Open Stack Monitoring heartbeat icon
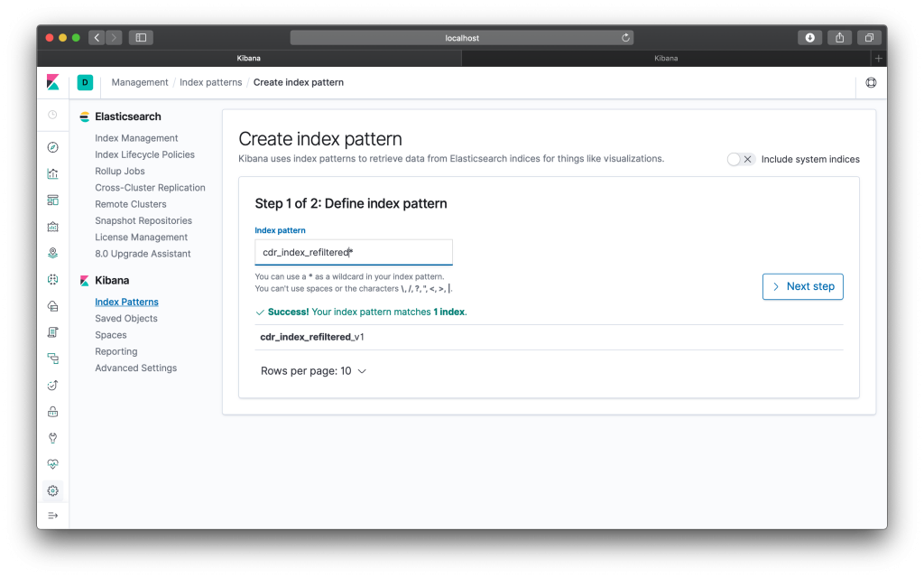924x578 pixels. (x=53, y=464)
